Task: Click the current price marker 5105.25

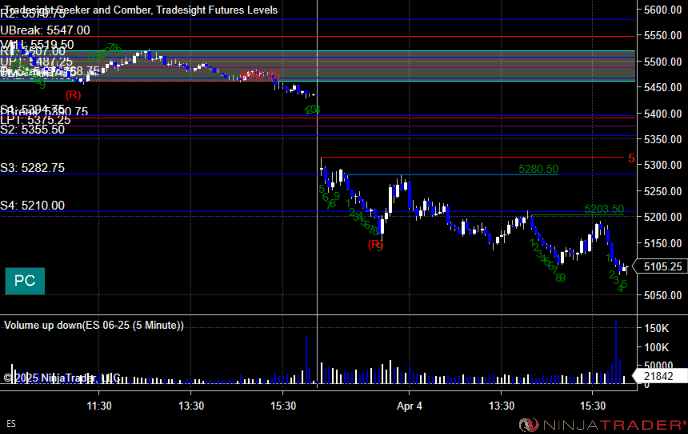Action: coord(661,266)
